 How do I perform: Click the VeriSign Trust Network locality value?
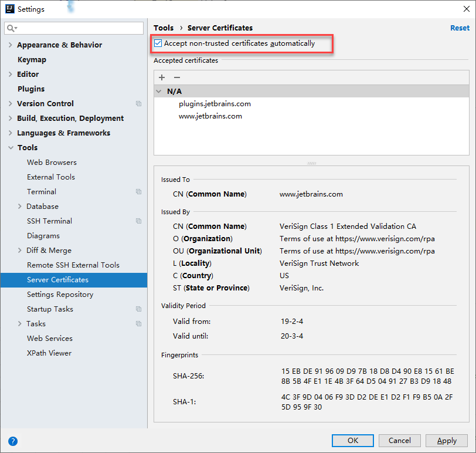[319, 263]
